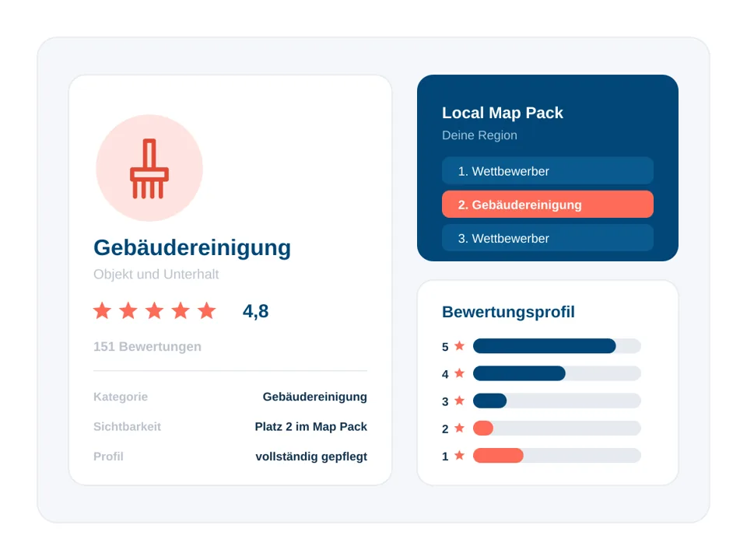Click the star in the 2 rating row

tap(459, 428)
